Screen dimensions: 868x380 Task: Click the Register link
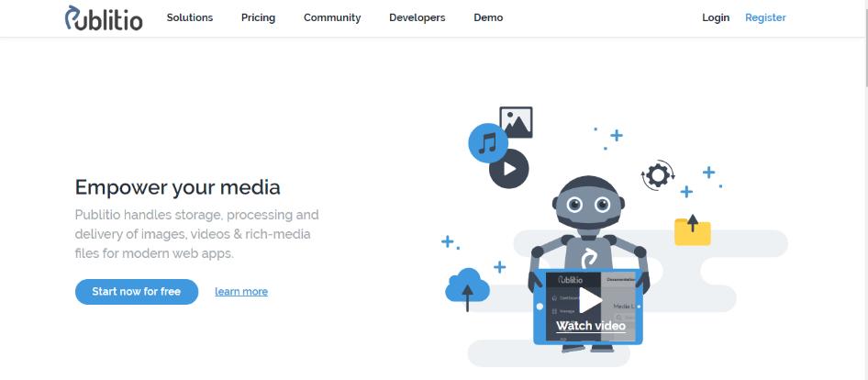tap(765, 17)
